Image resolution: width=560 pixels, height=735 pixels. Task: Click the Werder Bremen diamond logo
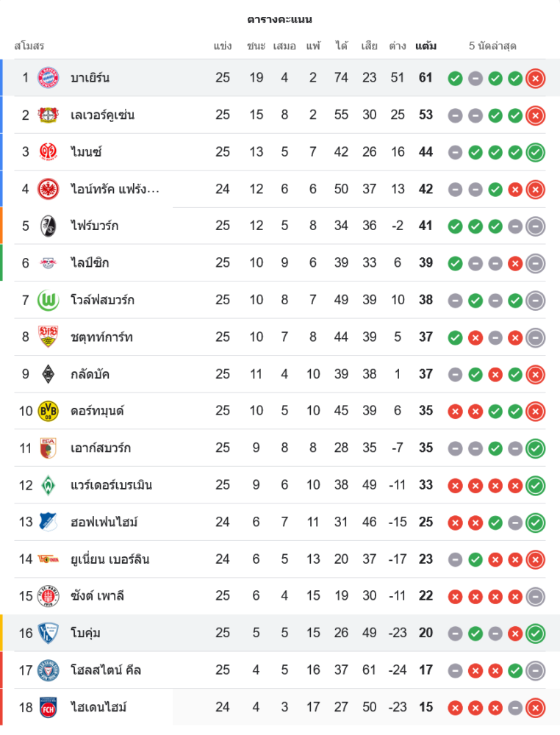(48, 485)
